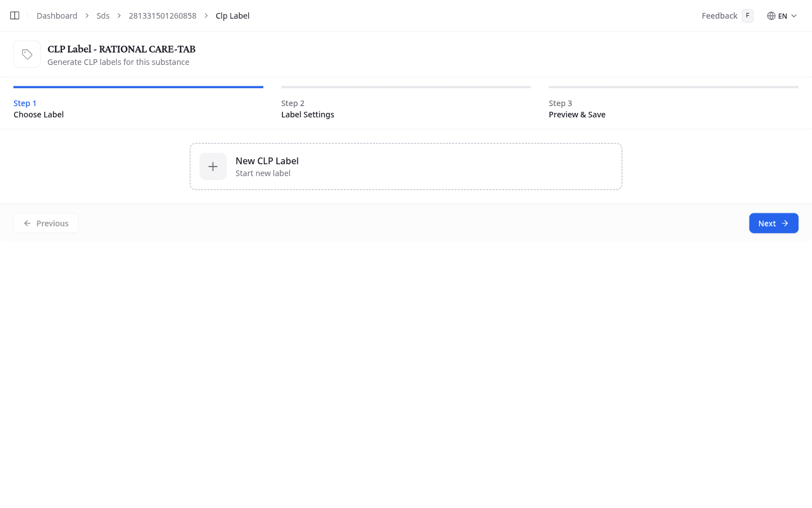Viewport: 812px width, 508px height.
Task: Click the globe language icon
Action: (x=770, y=16)
